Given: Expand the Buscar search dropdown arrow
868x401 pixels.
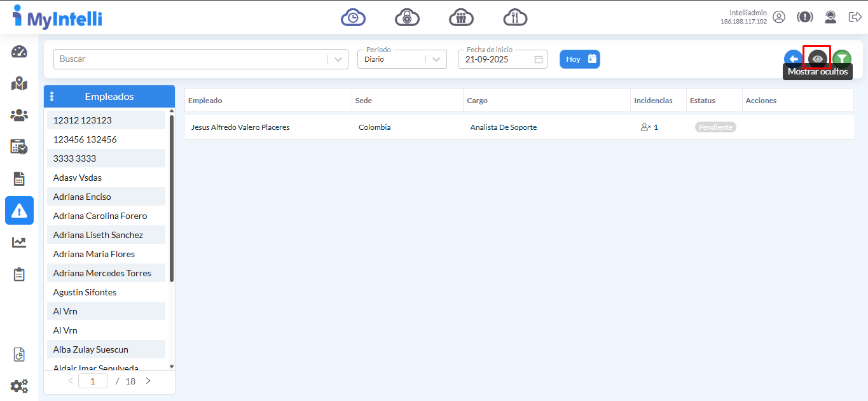Looking at the screenshot, I should (x=338, y=59).
